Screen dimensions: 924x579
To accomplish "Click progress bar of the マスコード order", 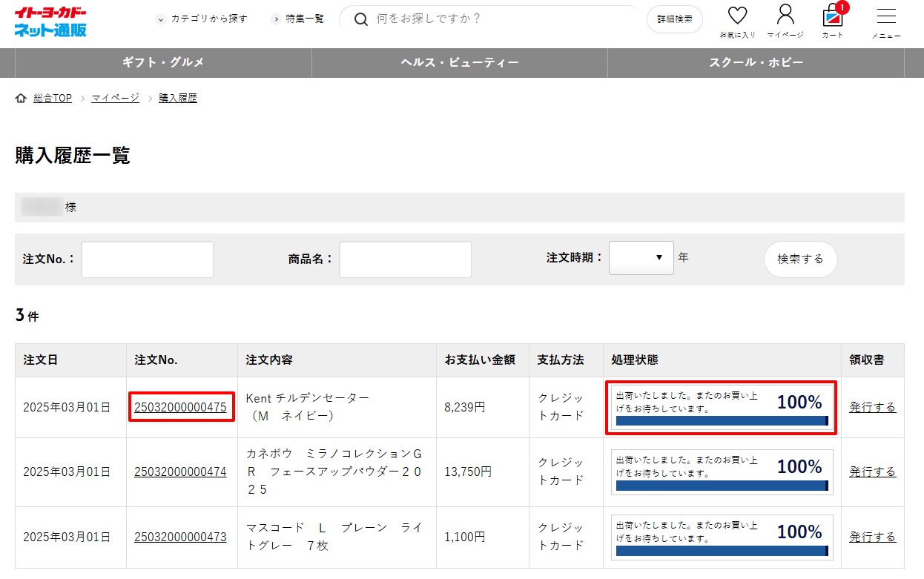I will 721,551.
